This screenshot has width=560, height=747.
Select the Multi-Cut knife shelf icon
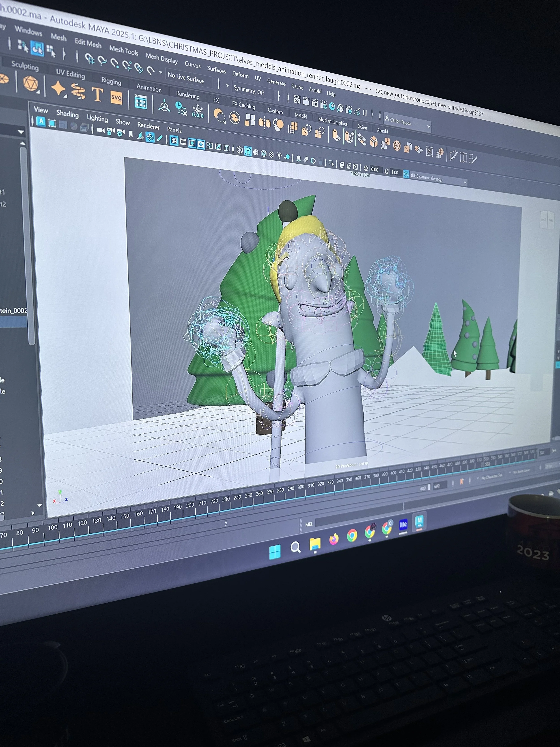click(x=453, y=155)
